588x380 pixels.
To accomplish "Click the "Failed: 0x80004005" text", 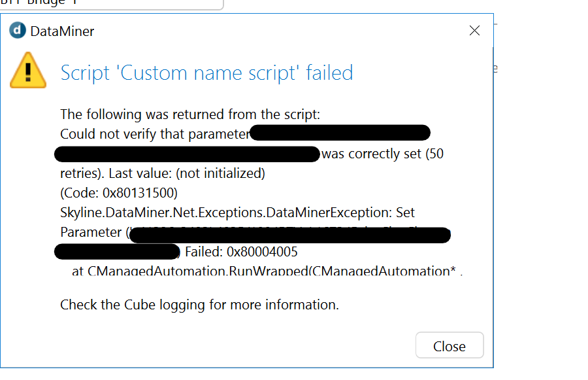I will point(241,252).
